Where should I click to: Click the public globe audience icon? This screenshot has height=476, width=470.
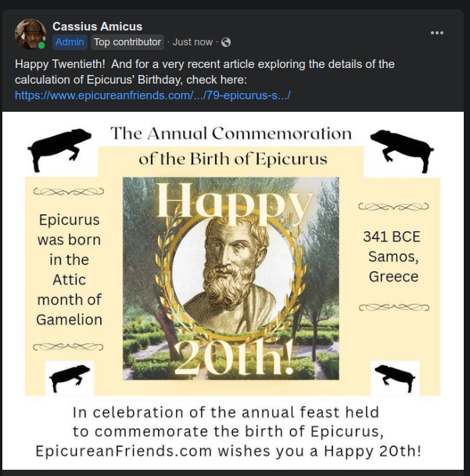point(226,42)
